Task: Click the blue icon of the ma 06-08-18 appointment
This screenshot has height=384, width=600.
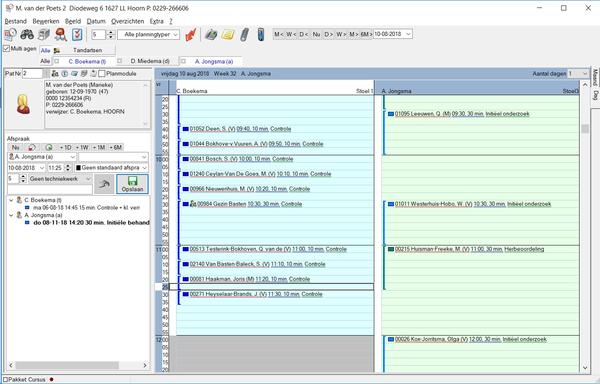Action: click(x=27, y=207)
